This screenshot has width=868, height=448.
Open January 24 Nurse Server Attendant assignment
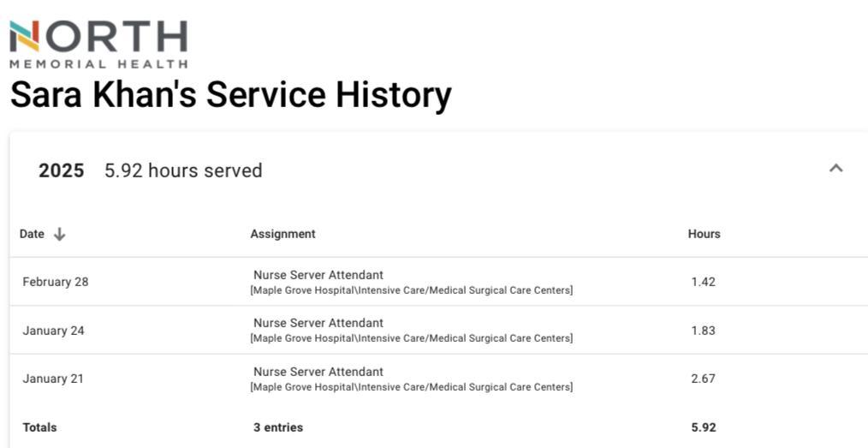point(318,323)
